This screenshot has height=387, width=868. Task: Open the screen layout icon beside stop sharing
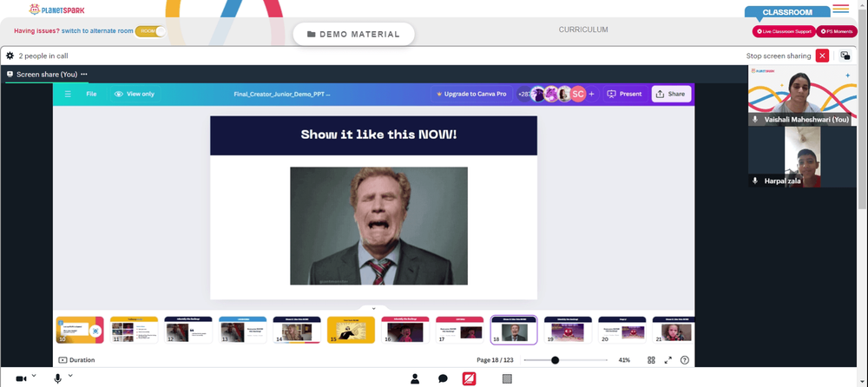tap(845, 56)
